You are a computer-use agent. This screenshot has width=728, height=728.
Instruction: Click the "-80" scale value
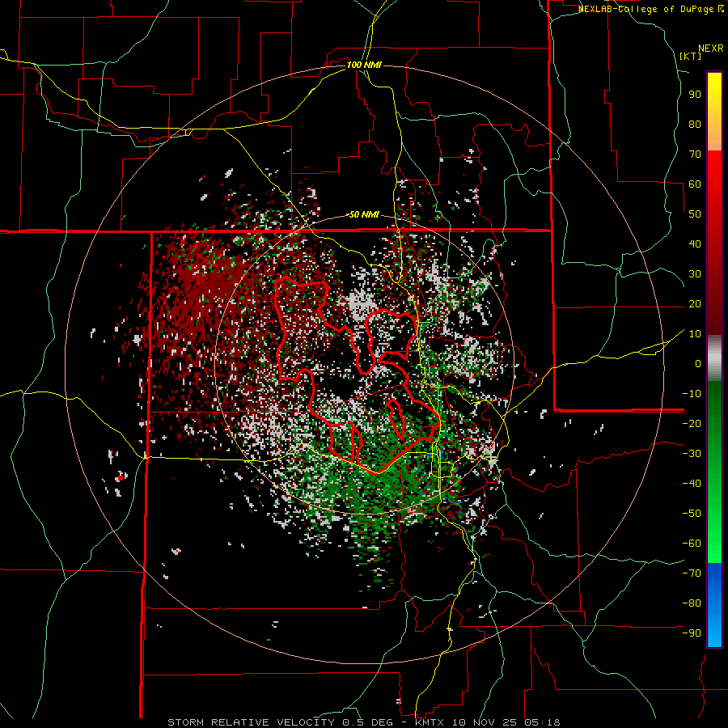(x=692, y=603)
